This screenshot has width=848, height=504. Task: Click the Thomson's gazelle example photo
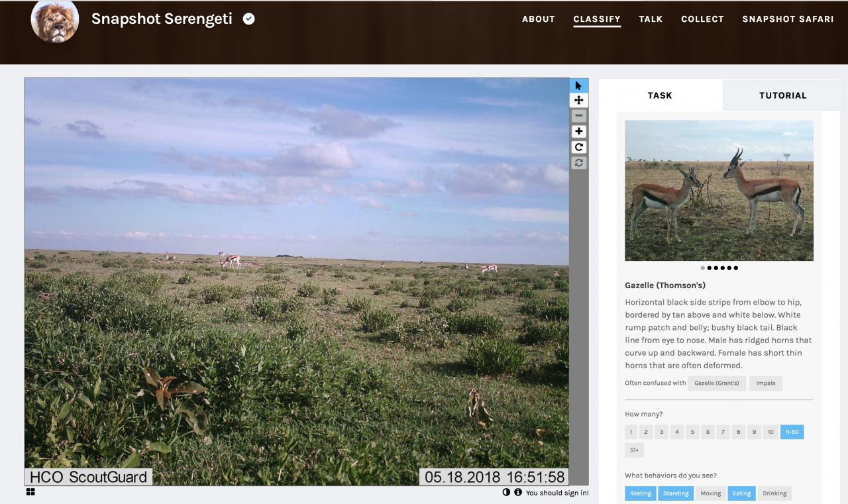[719, 191]
